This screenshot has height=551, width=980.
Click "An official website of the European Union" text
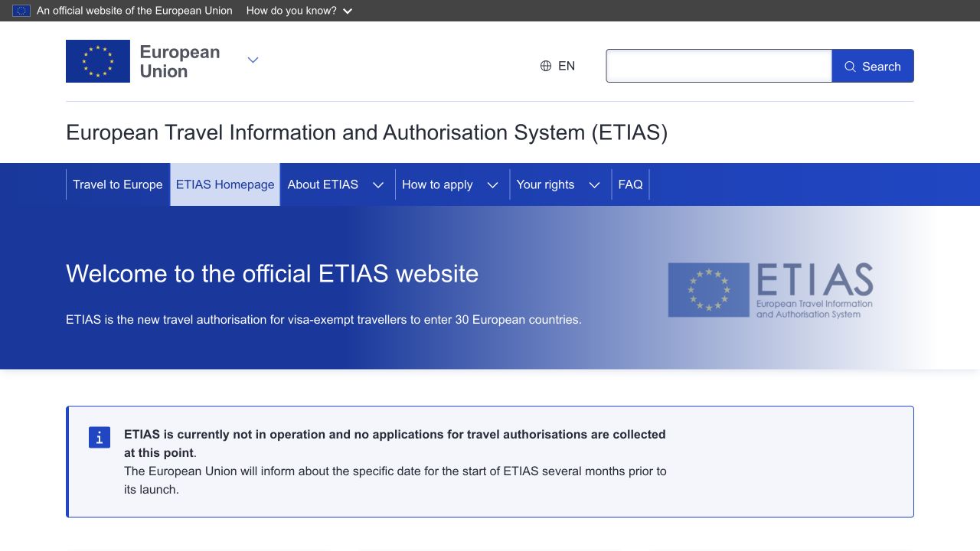tap(135, 11)
